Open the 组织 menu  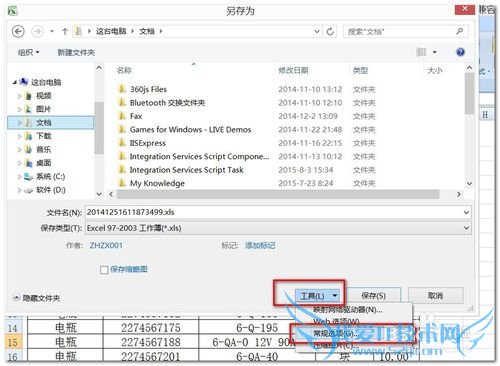[28, 52]
